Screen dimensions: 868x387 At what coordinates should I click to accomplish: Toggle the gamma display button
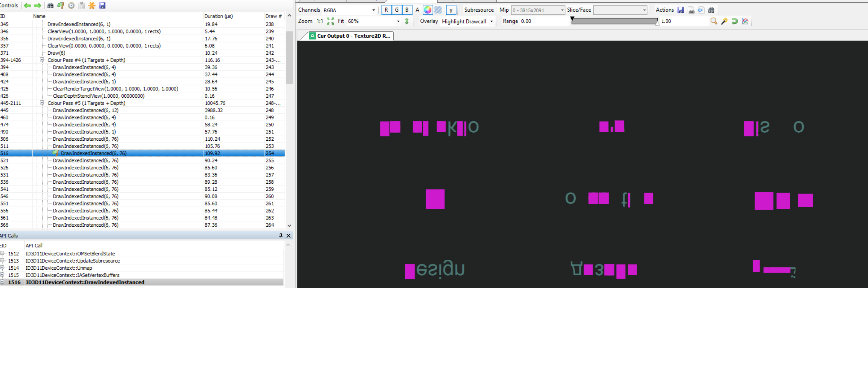pos(451,10)
